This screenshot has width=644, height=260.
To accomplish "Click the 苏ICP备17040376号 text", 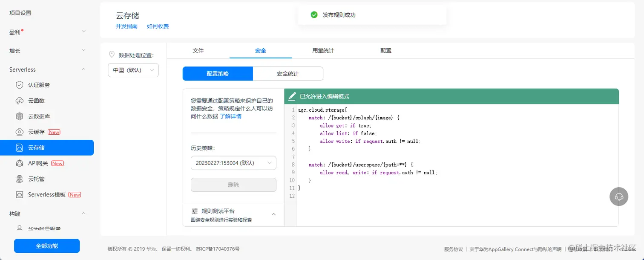I will pyautogui.click(x=218, y=249).
